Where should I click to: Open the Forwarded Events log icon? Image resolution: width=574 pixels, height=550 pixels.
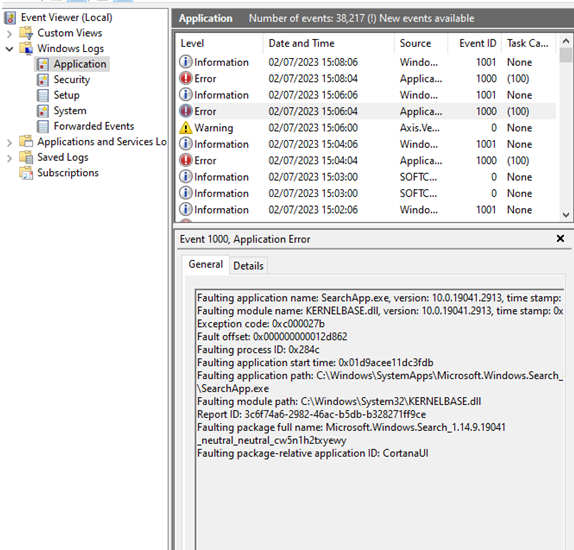(43, 126)
